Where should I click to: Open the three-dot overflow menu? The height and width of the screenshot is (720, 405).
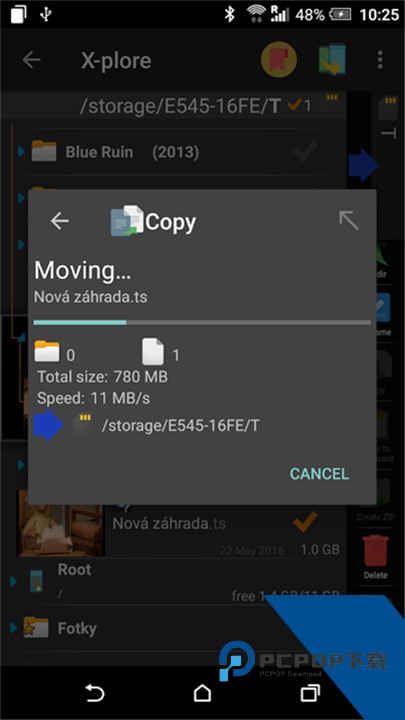[x=380, y=60]
